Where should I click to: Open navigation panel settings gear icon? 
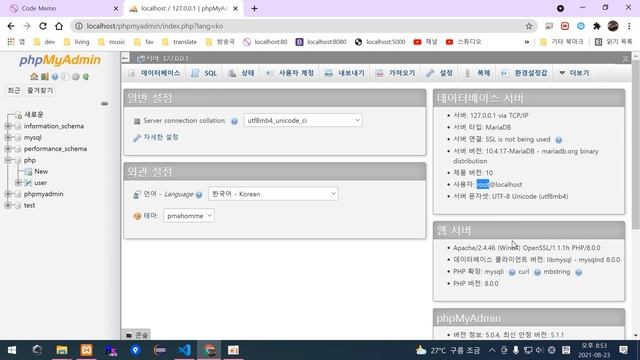click(x=76, y=76)
